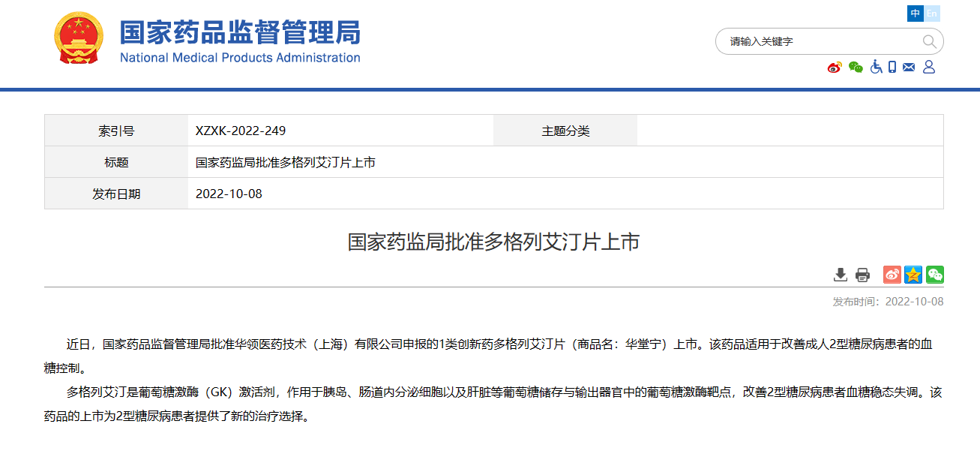
Task: Switch language to English (En)
Action: [x=931, y=14]
